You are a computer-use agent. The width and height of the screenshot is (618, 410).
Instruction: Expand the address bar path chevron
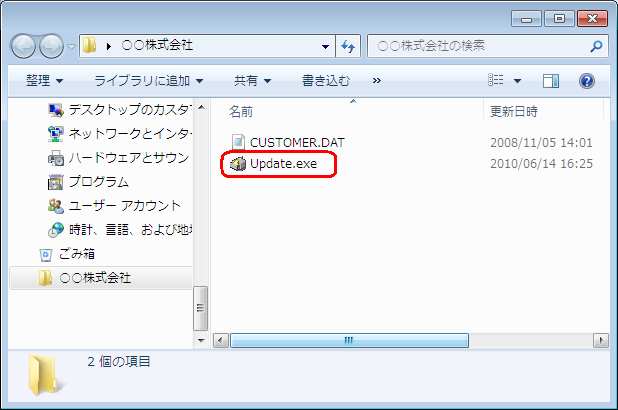(109, 47)
